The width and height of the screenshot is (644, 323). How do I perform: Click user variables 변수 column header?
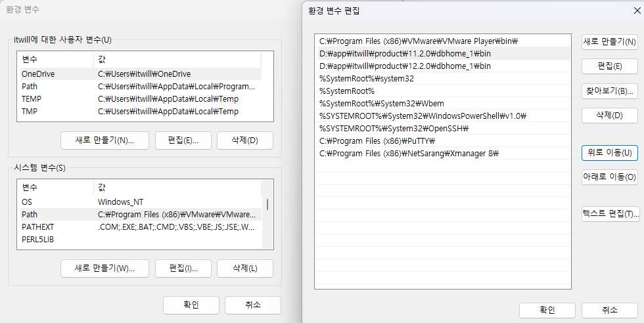57,60
